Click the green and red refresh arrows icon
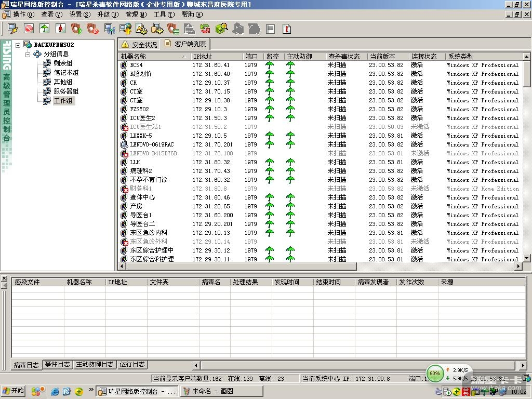This screenshot has height=399, width=532. tap(205, 29)
